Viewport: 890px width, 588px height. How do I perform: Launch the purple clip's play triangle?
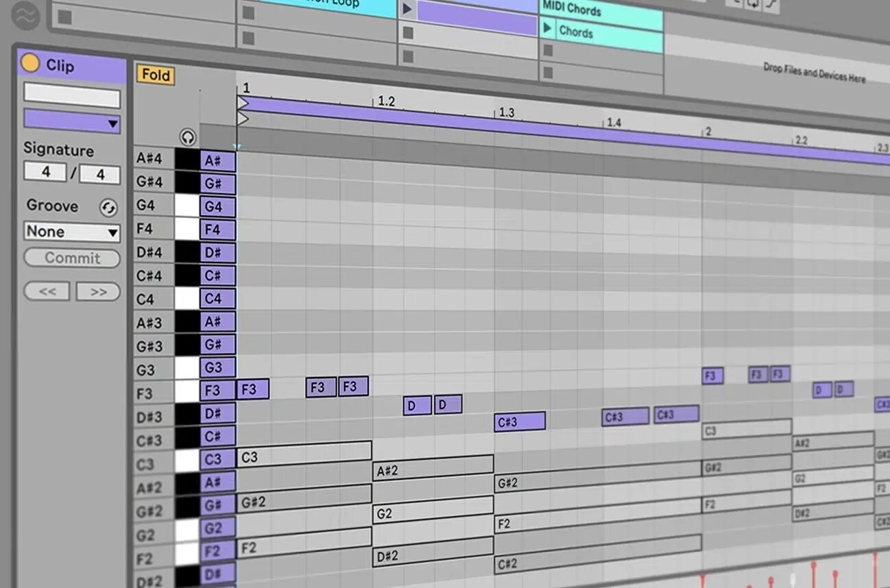pos(407,9)
